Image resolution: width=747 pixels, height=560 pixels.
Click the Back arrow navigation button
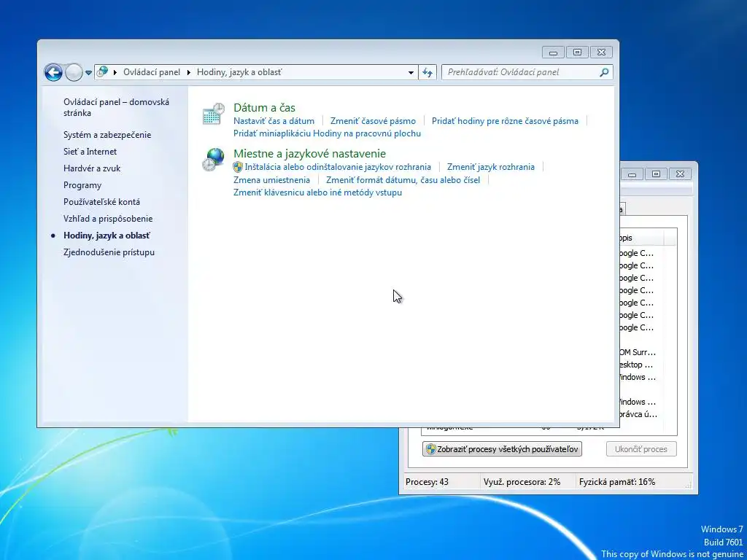[x=53, y=72]
